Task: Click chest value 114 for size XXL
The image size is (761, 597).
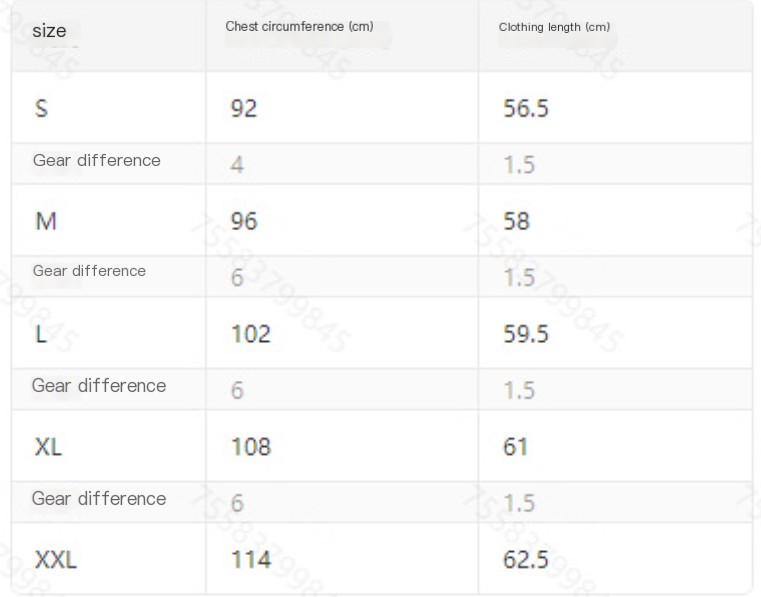Action: pyautogui.click(x=250, y=560)
